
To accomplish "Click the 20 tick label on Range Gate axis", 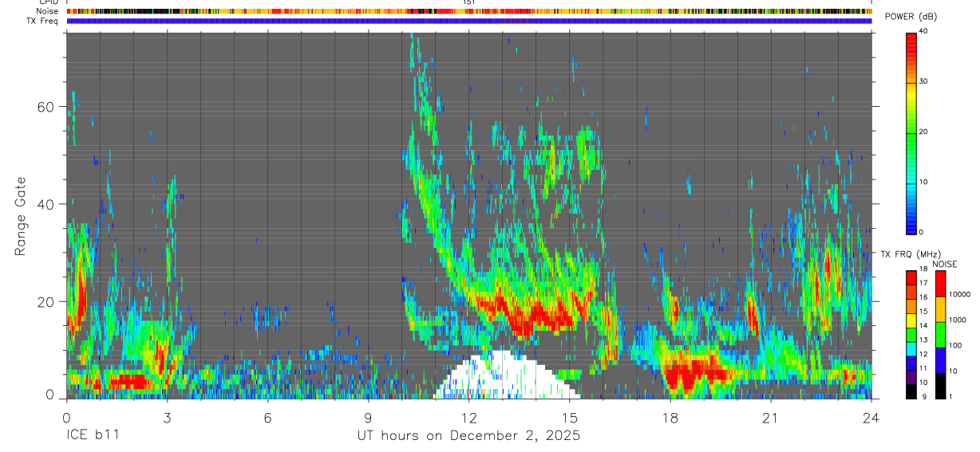I will tap(46, 301).
